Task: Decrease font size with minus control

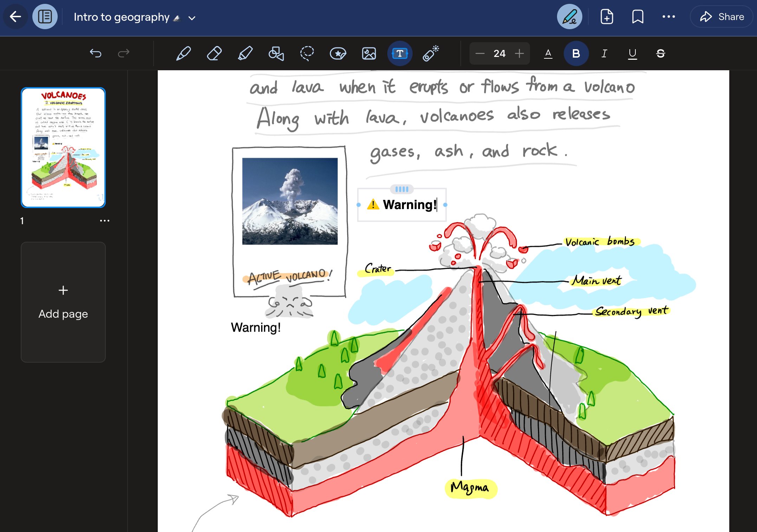Action: point(480,54)
